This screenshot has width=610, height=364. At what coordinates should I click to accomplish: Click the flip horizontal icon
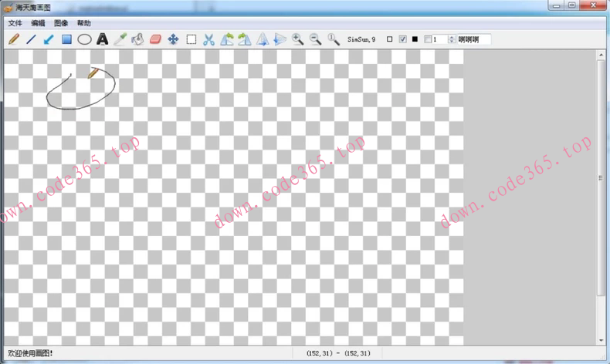click(263, 39)
